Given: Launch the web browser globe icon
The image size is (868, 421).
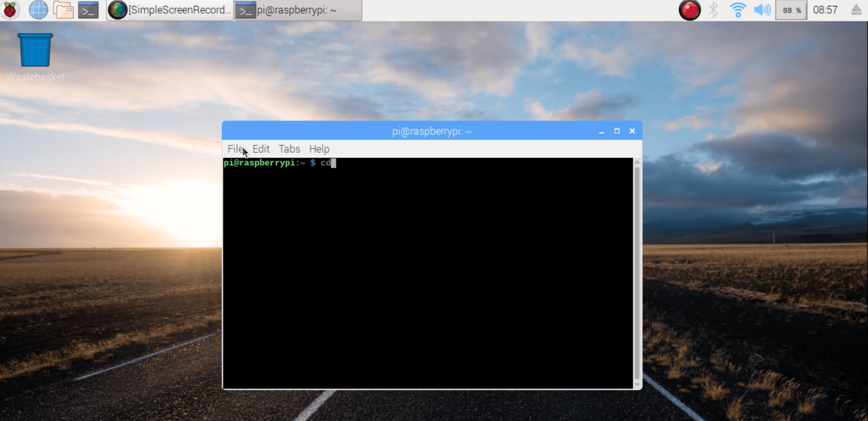Looking at the screenshot, I should tap(38, 10).
